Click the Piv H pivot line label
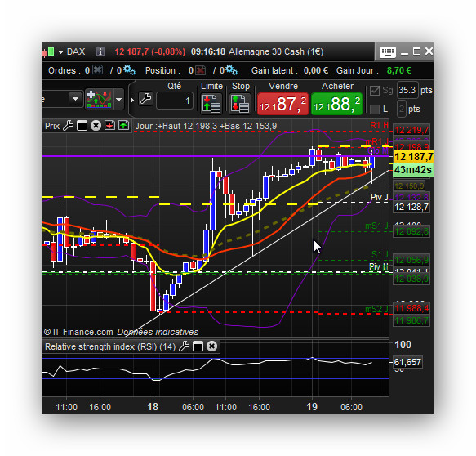 379,266
